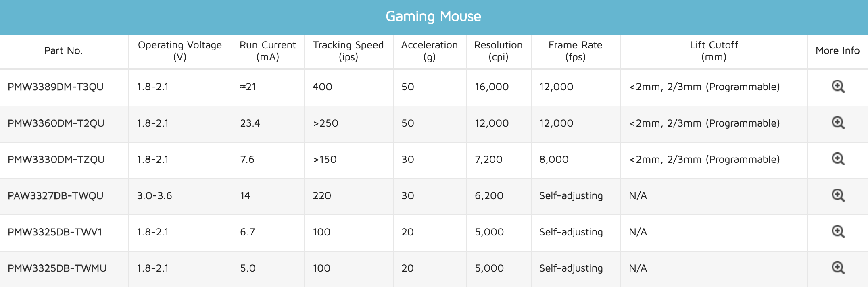Click the Run Current (mA) header

[268, 51]
